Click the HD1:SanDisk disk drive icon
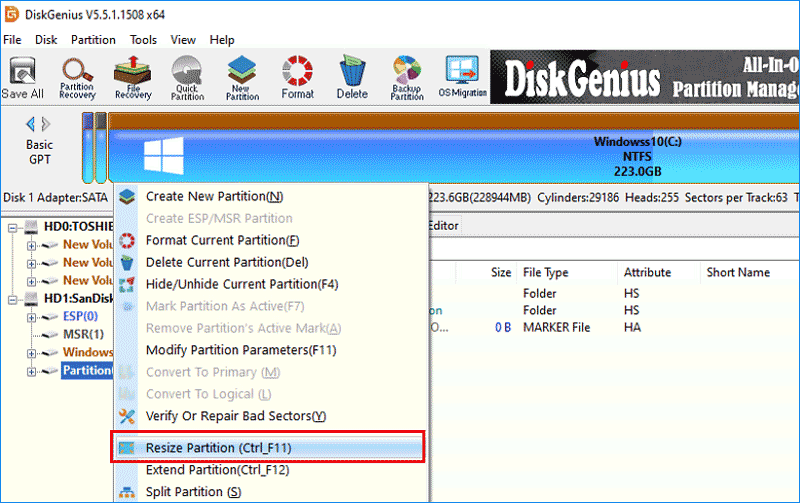 (31, 298)
